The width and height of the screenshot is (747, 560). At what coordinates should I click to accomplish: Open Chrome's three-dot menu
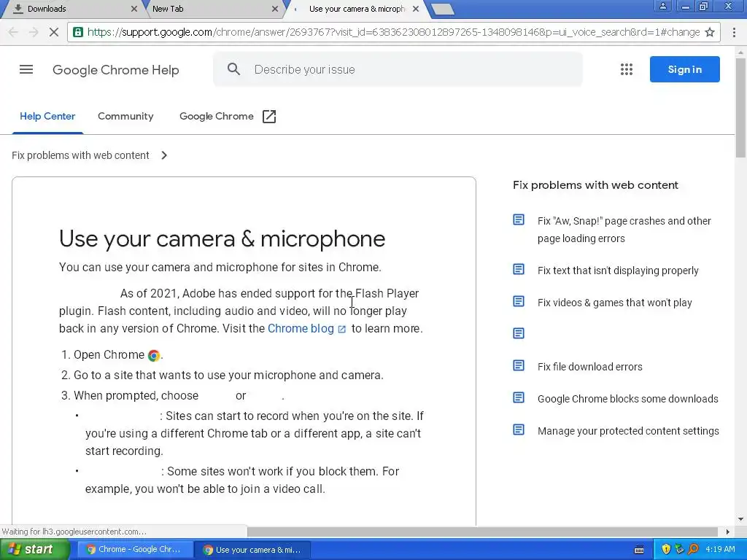[734, 32]
